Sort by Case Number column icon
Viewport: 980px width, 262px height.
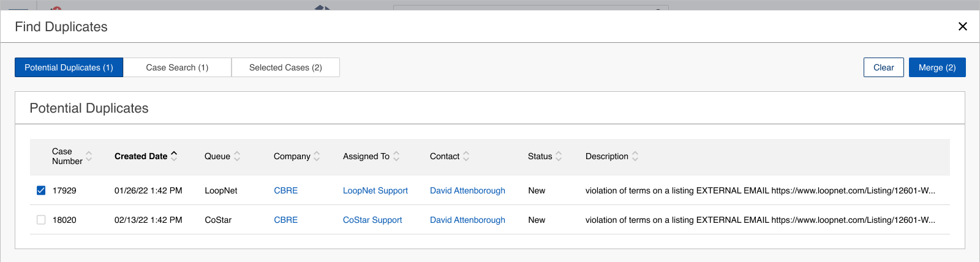(89, 156)
